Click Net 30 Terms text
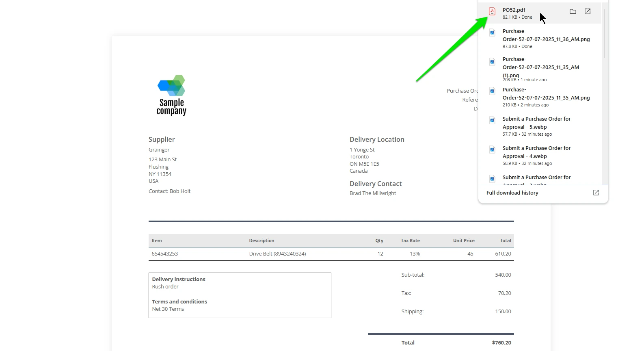644x351 pixels. (168, 309)
